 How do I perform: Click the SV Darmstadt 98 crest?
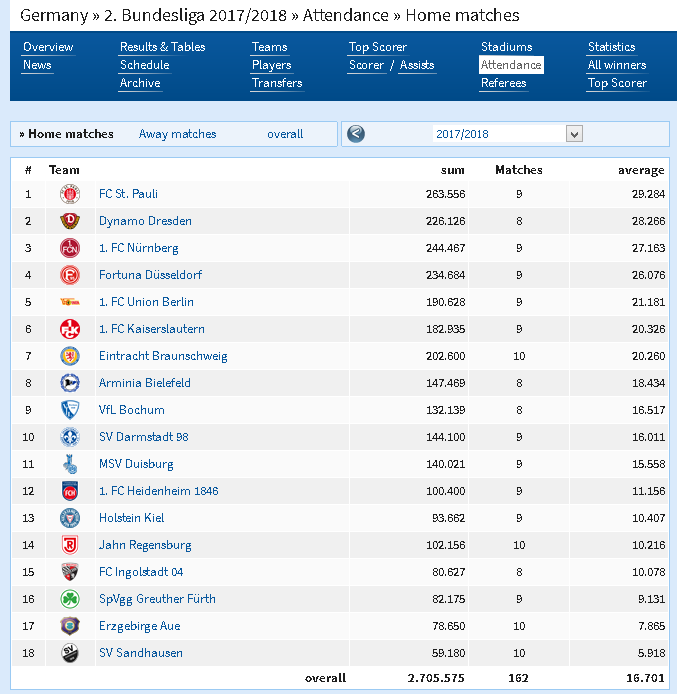point(70,437)
